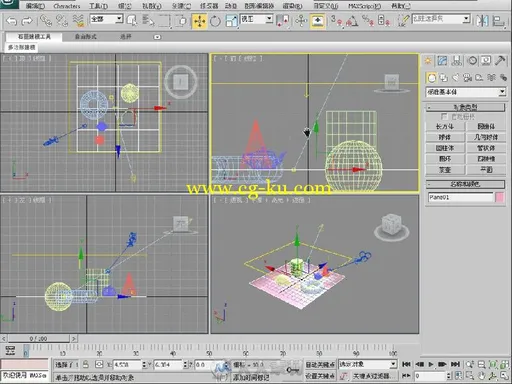512x384 pixels.
Task: Click the 几何球体 (GeoSphere) button
Action: coord(486,137)
